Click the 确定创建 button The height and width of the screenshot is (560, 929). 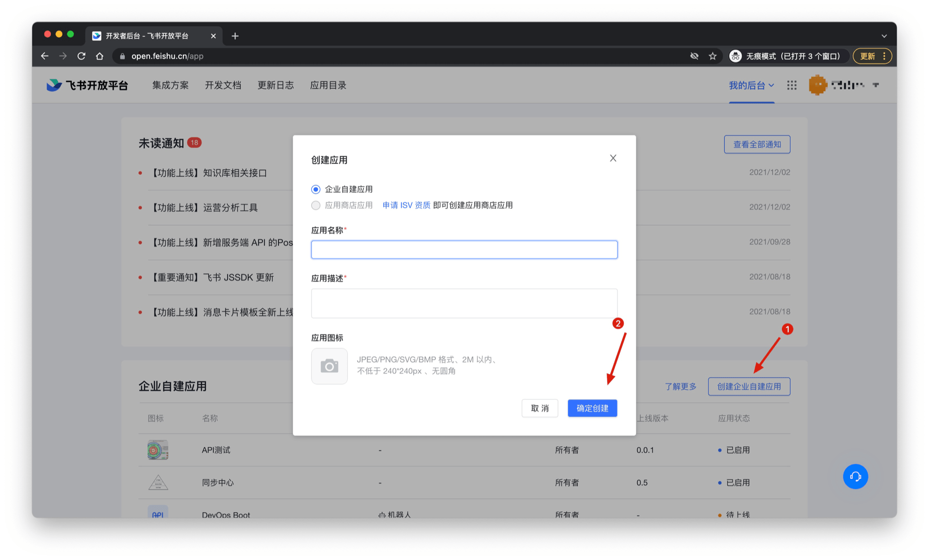coord(592,408)
